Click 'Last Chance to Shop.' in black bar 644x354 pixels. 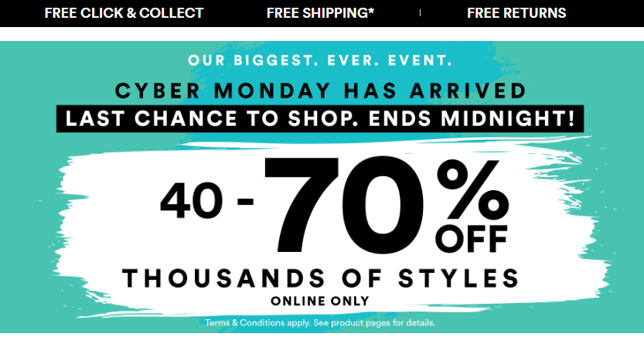[x=214, y=119]
